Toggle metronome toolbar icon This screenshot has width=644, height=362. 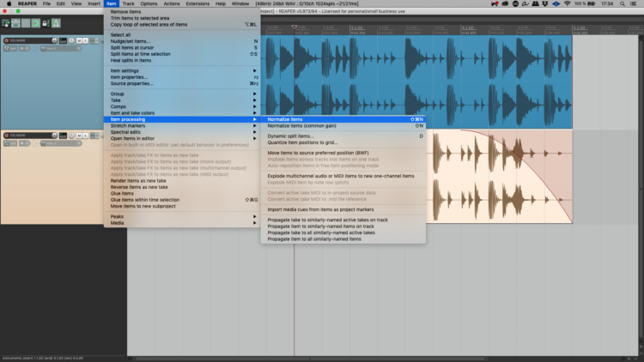point(56,23)
